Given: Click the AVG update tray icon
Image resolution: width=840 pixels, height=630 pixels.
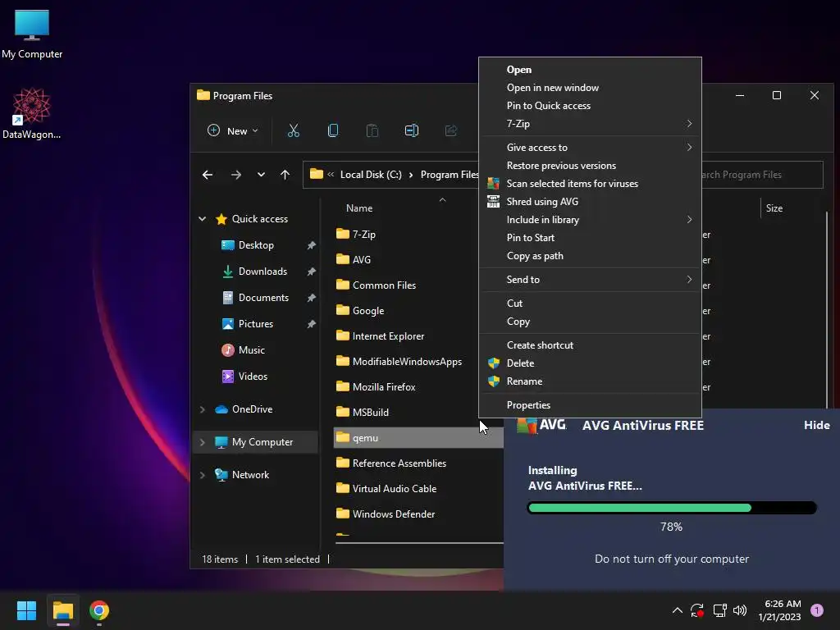Looking at the screenshot, I should (697, 610).
